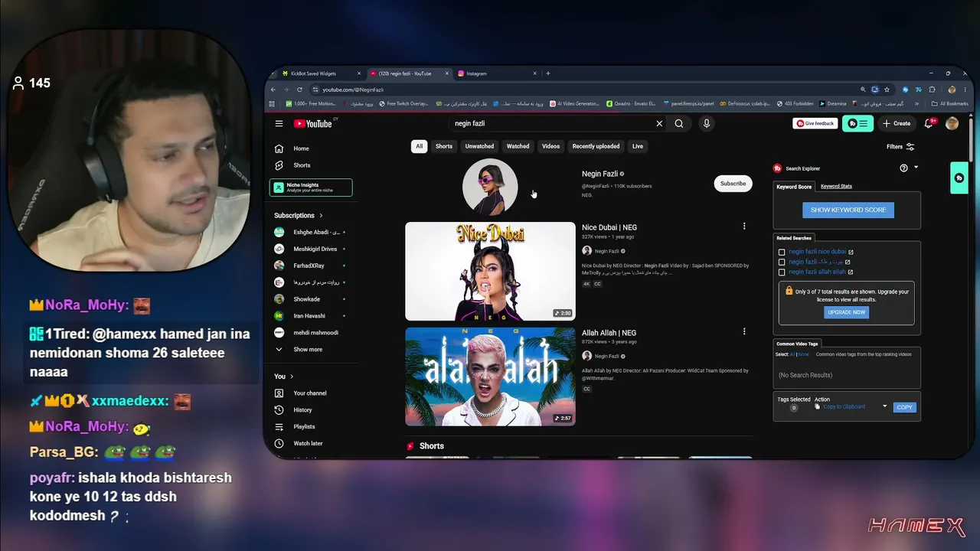Open Home in the YouTube sidebar
980x551 pixels.
tap(311, 148)
